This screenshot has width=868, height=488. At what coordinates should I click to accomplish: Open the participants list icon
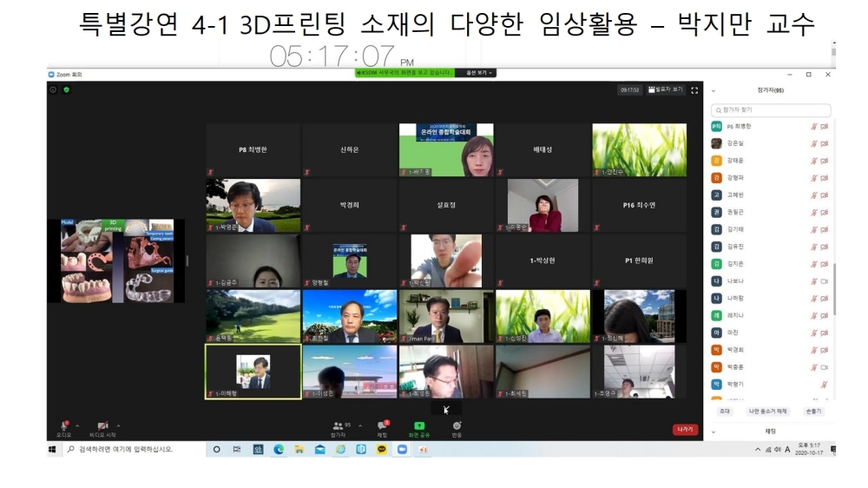click(338, 425)
